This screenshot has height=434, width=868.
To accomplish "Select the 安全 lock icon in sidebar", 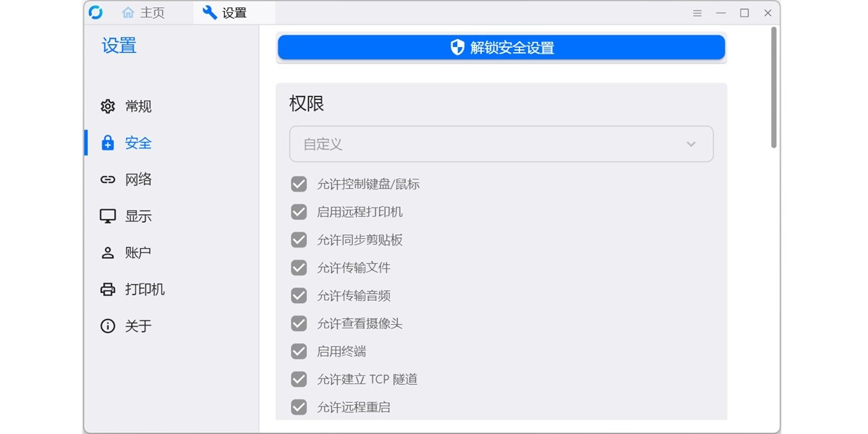I will point(107,142).
